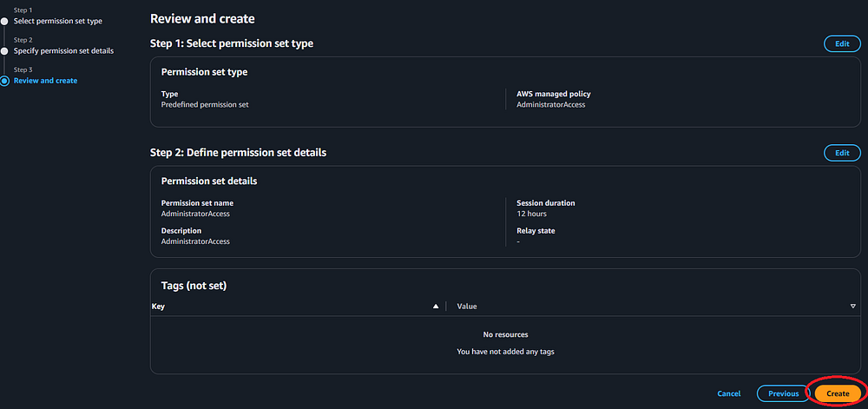This screenshot has height=409, width=868.
Task: Click Edit for Step 1 permission set type
Action: point(841,43)
